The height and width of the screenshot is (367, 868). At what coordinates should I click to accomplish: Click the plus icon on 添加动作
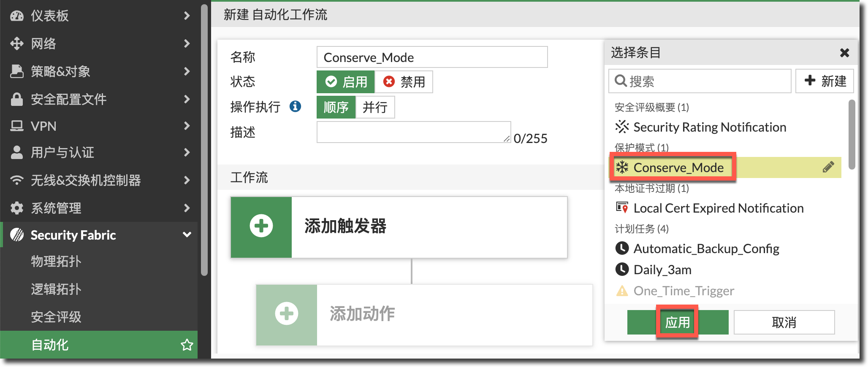(x=286, y=314)
